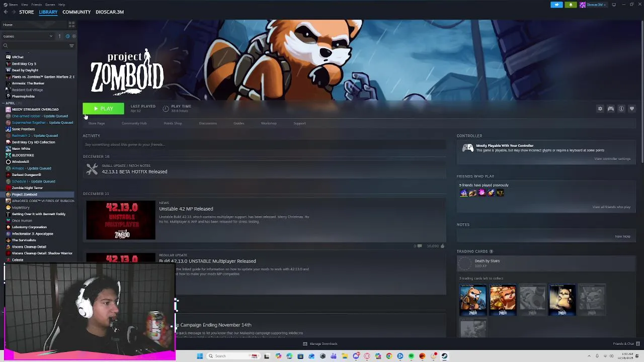Viewport: 644px width, 362px height.
Task: Open trading cards help question icon
Action: pyautogui.click(x=491, y=251)
